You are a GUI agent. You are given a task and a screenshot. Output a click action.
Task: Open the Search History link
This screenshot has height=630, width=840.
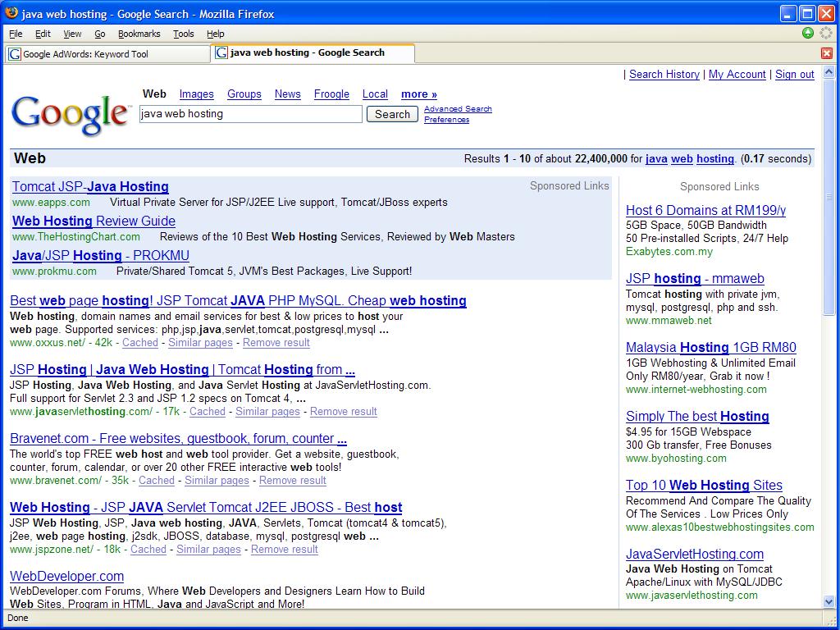click(x=664, y=75)
